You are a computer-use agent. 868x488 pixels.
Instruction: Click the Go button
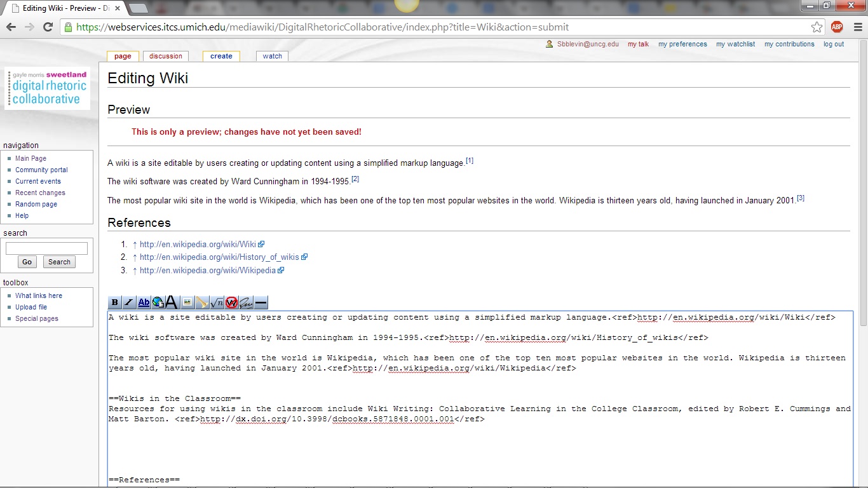[27, 262]
